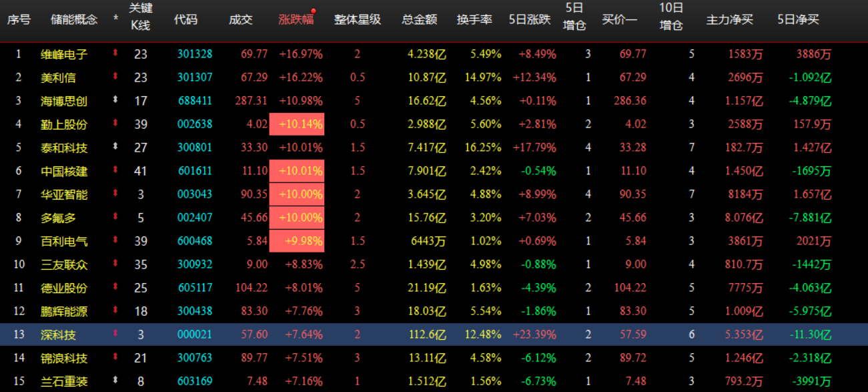Click the marker icon in 德业股份 row
Image resolution: width=868 pixels, height=392 pixels.
coord(115,286)
